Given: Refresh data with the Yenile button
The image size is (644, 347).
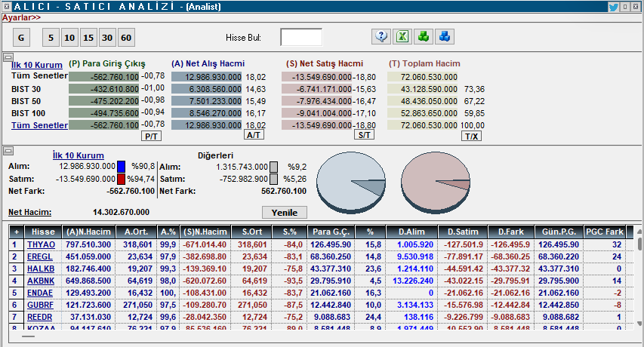Looking at the screenshot, I should point(284,213).
